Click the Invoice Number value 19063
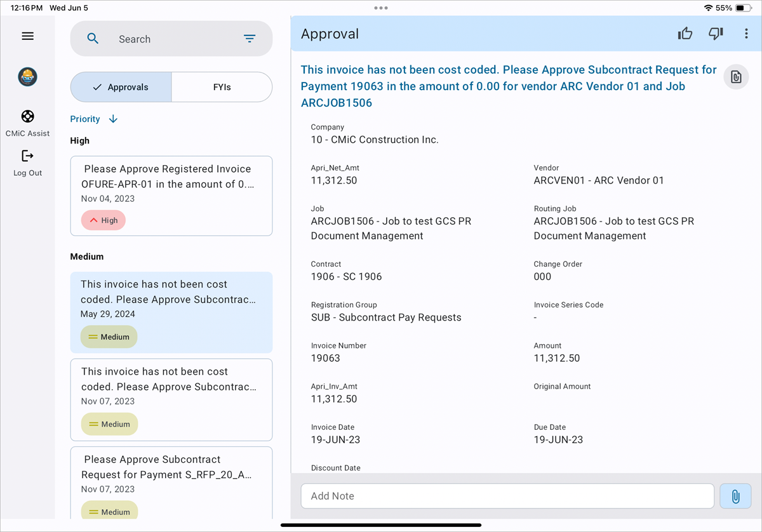762x532 pixels. [x=326, y=358]
